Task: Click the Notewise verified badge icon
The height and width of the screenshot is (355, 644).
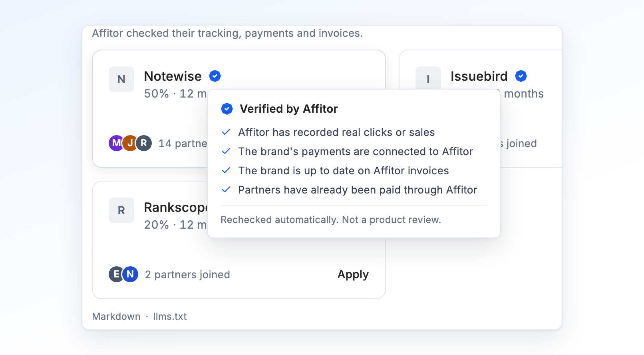Action: coord(215,76)
